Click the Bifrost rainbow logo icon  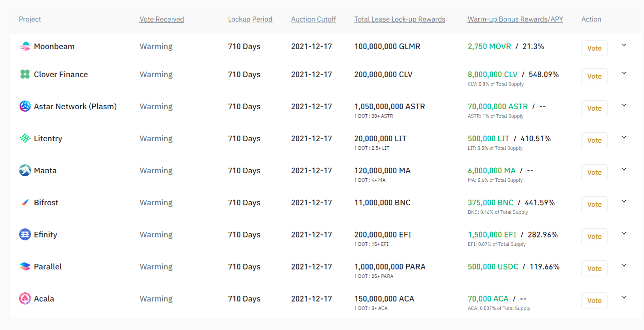pos(25,203)
